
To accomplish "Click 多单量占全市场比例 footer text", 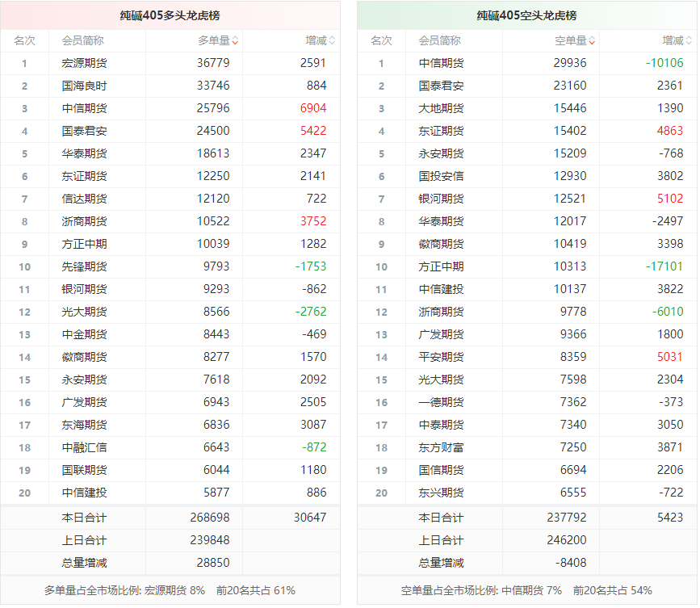I will [x=170, y=590].
